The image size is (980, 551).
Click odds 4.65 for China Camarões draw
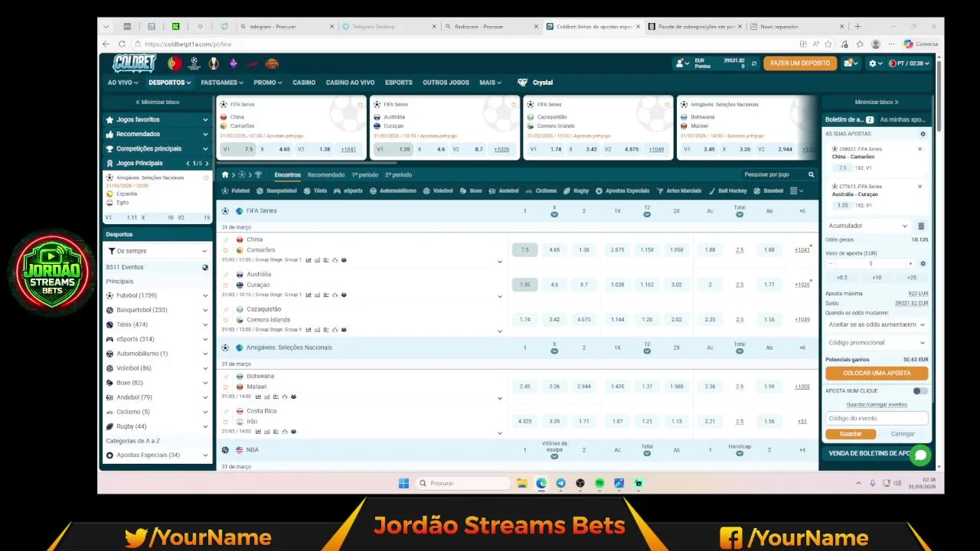(554, 250)
